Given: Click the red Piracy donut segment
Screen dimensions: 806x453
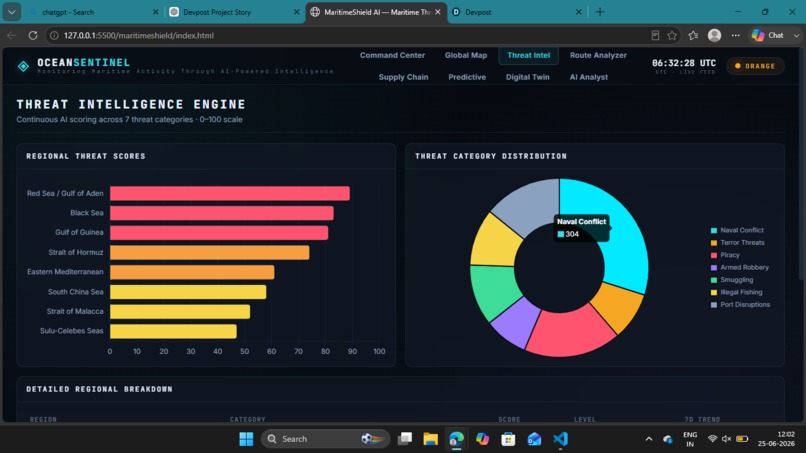Looking at the screenshot, I should point(571,333).
